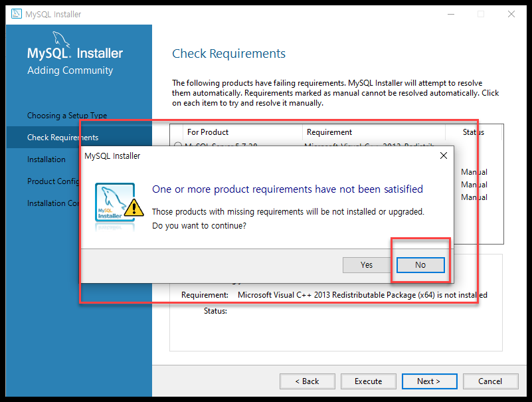The width and height of the screenshot is (532, 402).
Task: Click the Next button
Action: [429, 381]
